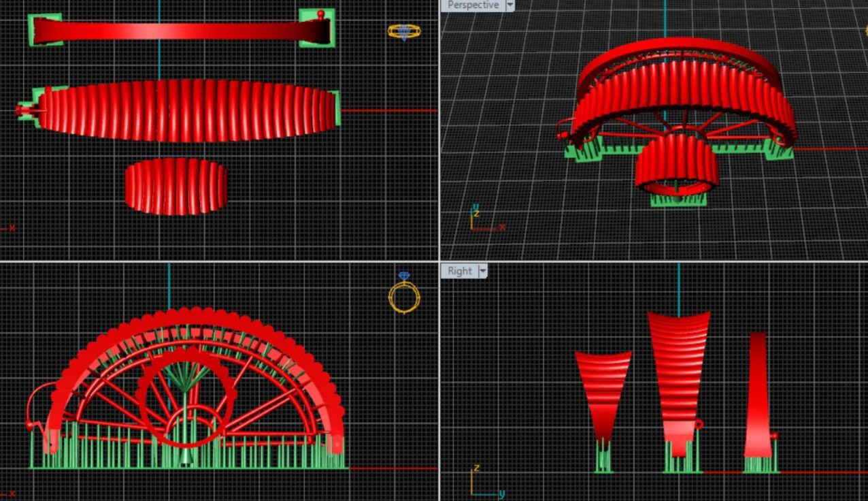The height and width of the screenshot is (501, 868).
Task: Select the small ribbed red ring in top view
Action: [x=176, y=186]
